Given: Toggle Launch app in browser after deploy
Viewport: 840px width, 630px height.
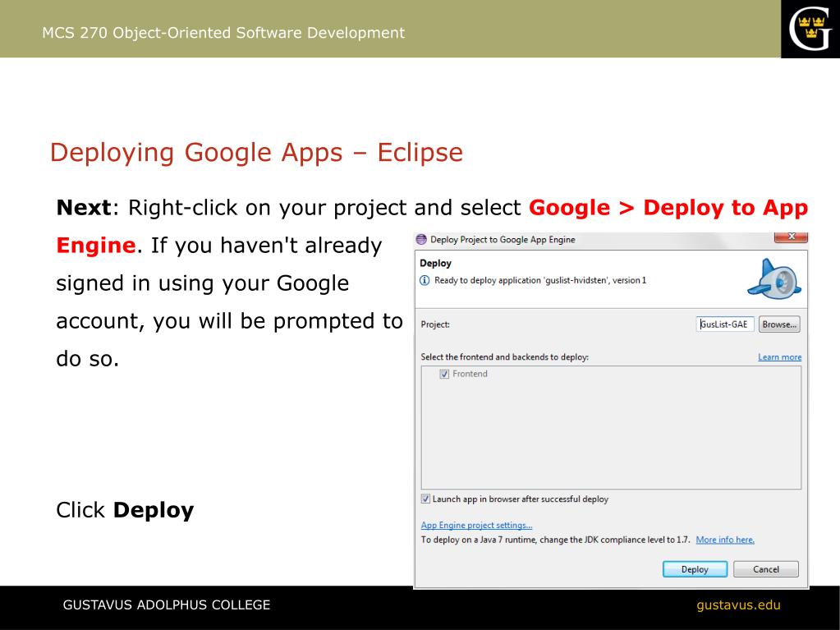Looking at the screenshot, I should tap(425, 499).
